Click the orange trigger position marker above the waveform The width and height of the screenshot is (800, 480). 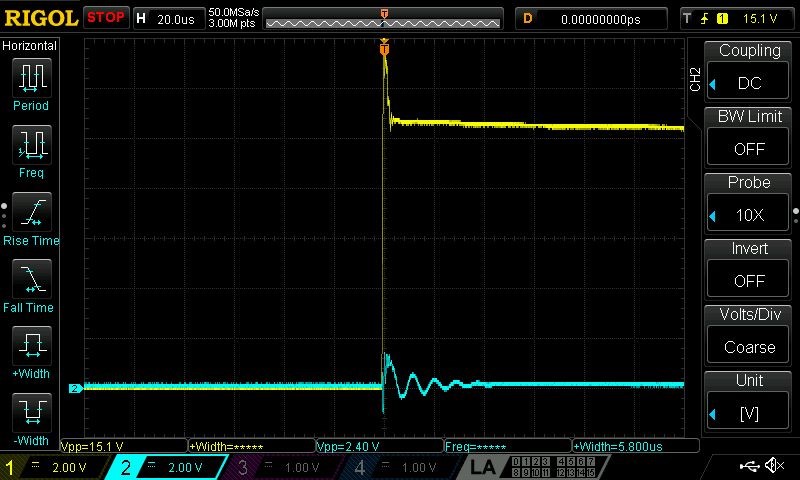coord(384,48)
